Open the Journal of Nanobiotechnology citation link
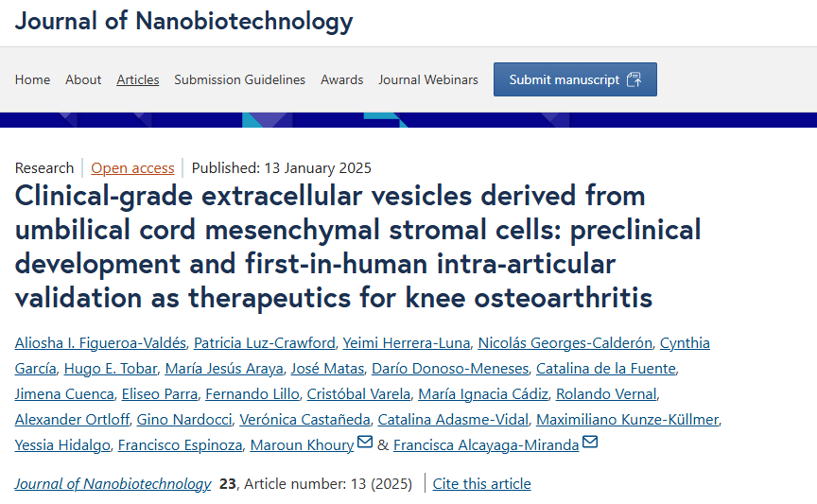This screenshot has width=817, height=504. click(x=113, y=484)
